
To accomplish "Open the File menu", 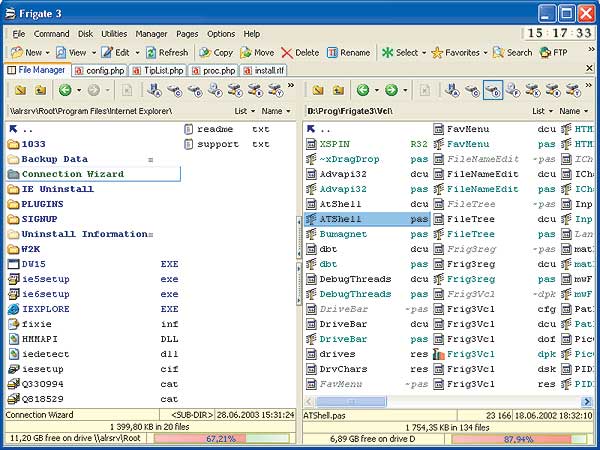I will click(x=19, y=34).
